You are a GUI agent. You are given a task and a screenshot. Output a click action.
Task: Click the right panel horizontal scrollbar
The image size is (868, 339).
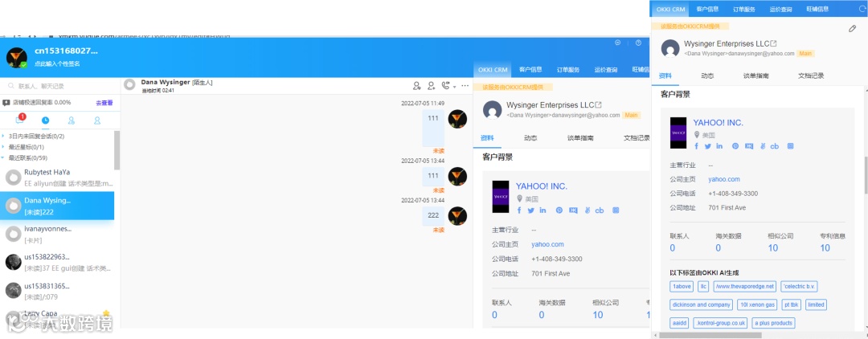[710, 335]
